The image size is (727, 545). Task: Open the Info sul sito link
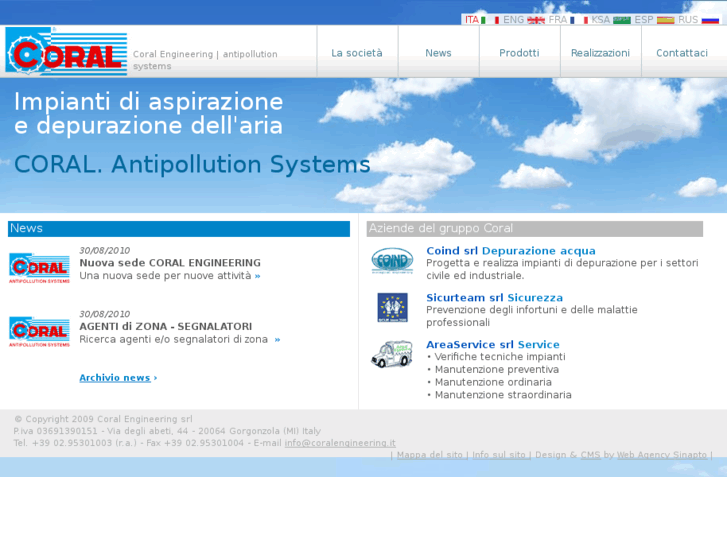pyautogui.click(x=499, y=455)
